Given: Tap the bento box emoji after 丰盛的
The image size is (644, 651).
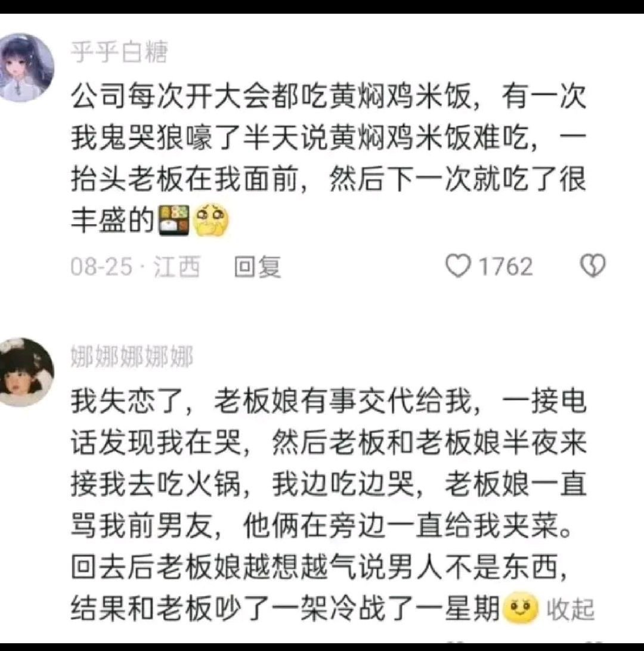Looking at the screenshot, I should click(x=174, y=220).
